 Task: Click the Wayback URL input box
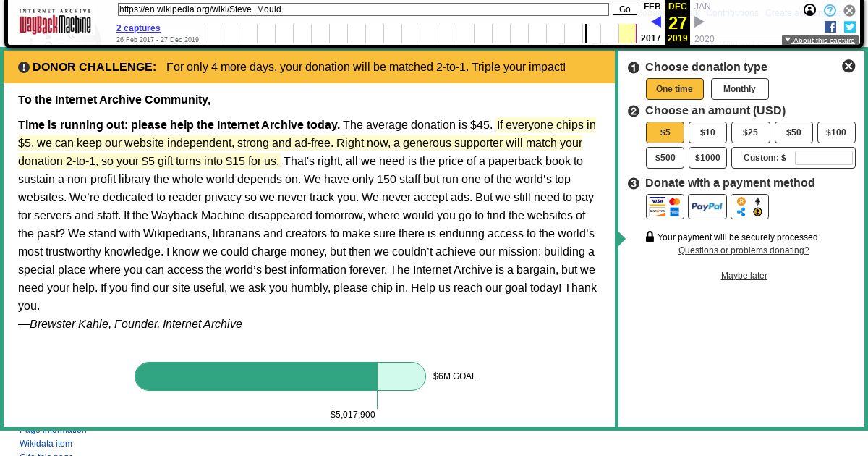point(363,9)
